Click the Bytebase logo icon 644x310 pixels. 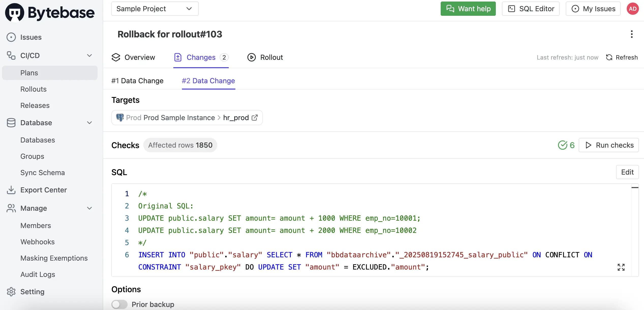14,12
